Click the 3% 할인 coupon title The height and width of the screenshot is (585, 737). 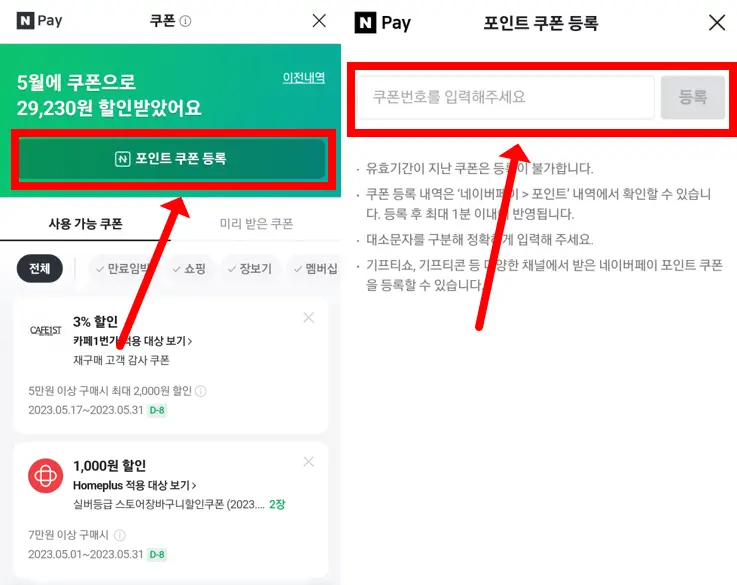[x=95, y=321]
